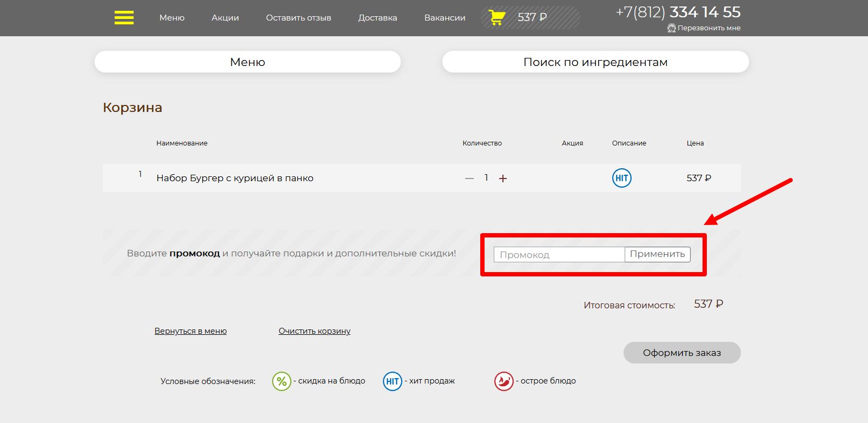Focus the Промокод input field
This screenshot has height=423, width=868.
coord(559,255)
